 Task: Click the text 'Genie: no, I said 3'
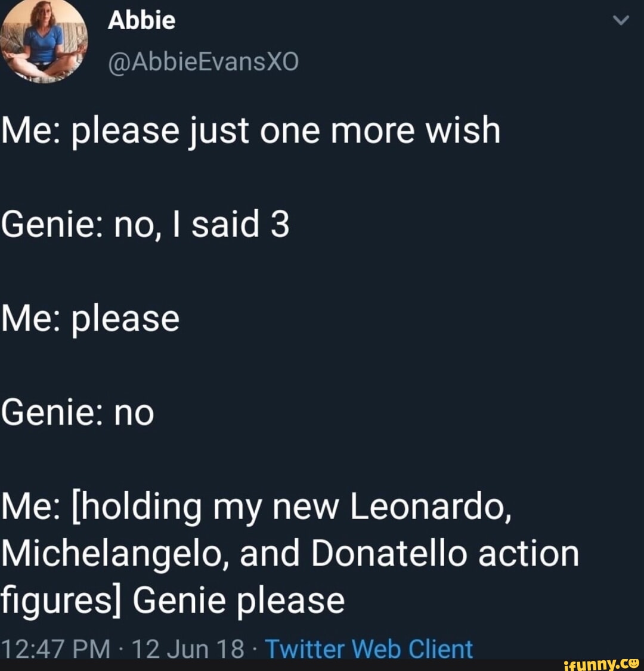pos(145,225)
